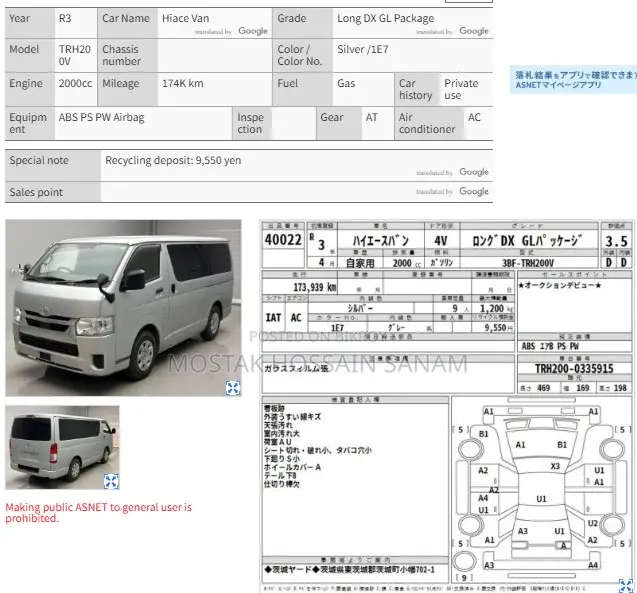Click the 'Sales point' label cell
The width and height of the screenshot is (637, 593).
[x=53, y=192]
